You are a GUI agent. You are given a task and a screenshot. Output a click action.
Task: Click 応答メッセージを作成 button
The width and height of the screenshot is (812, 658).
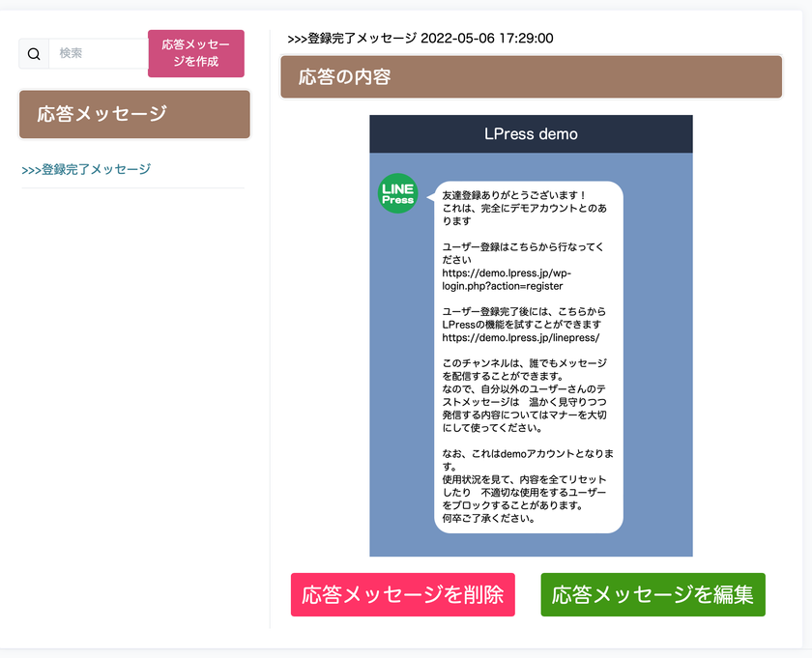point(195,53)
